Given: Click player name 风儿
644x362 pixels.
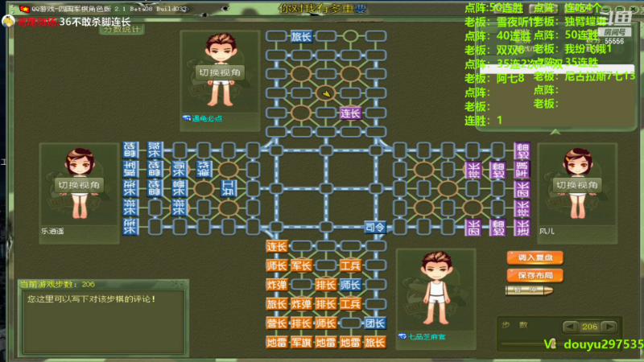Looking at the screenshot, I should 547,232.
